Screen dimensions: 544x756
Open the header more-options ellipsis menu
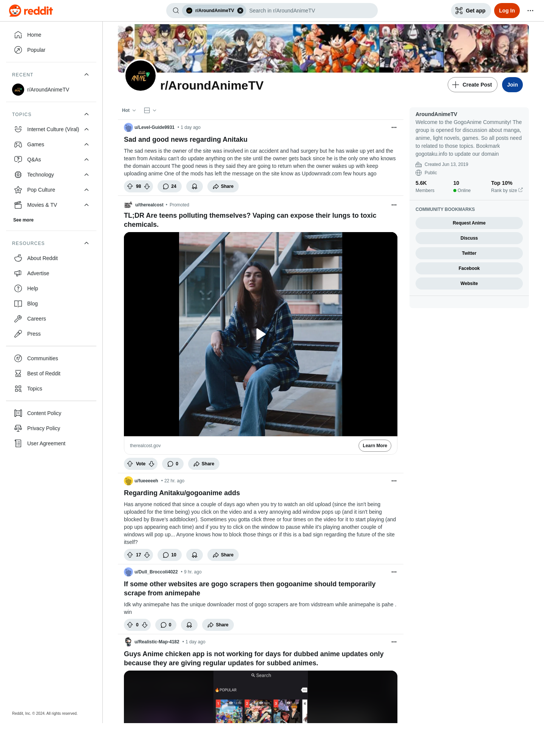coord(530,11)
